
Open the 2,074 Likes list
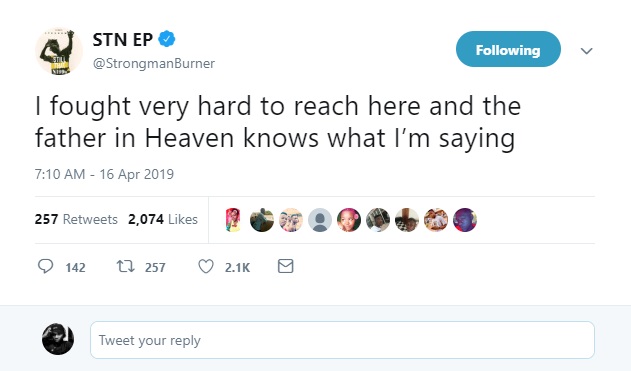(163, 219)
